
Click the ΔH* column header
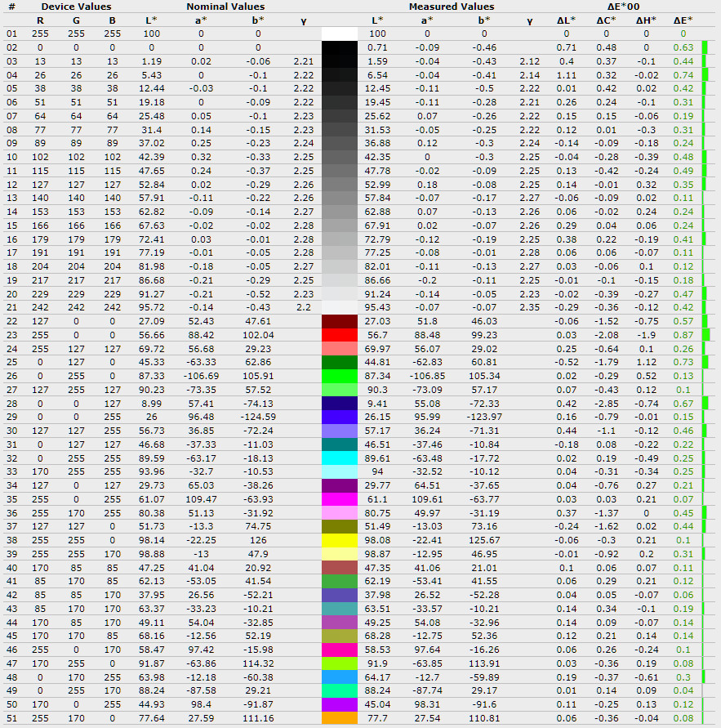point(645,20)
